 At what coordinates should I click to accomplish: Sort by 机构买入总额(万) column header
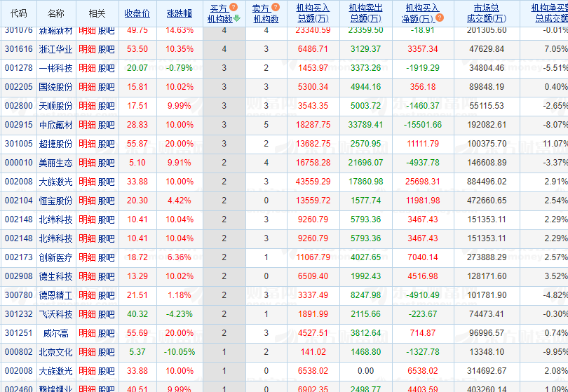click(313, 13)
